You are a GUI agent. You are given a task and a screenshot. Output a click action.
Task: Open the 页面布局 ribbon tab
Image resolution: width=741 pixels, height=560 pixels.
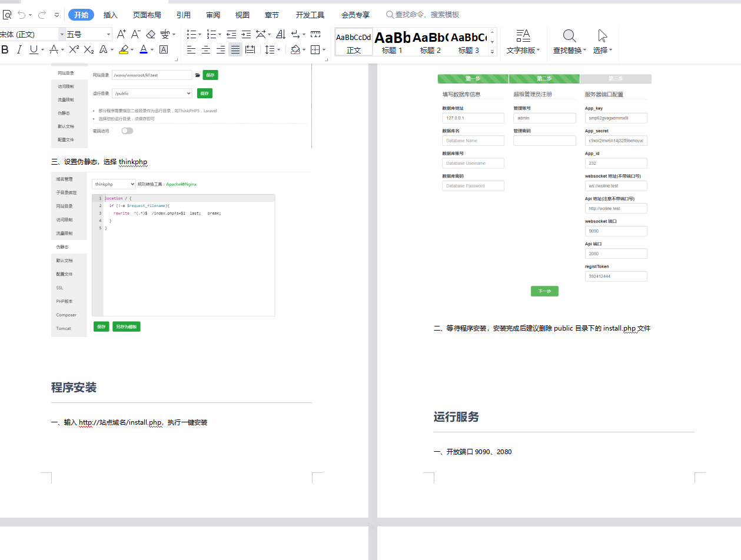pos(147,15)
